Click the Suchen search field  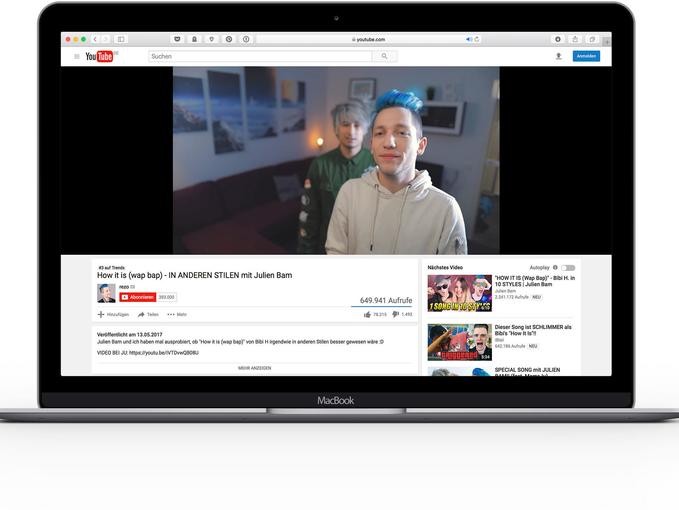pyautogui.click(x=260, y=56)
